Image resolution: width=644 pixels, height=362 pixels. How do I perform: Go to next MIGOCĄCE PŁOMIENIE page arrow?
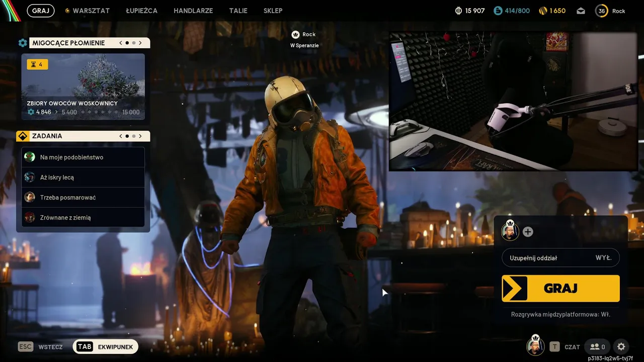[x=140, y=43]
